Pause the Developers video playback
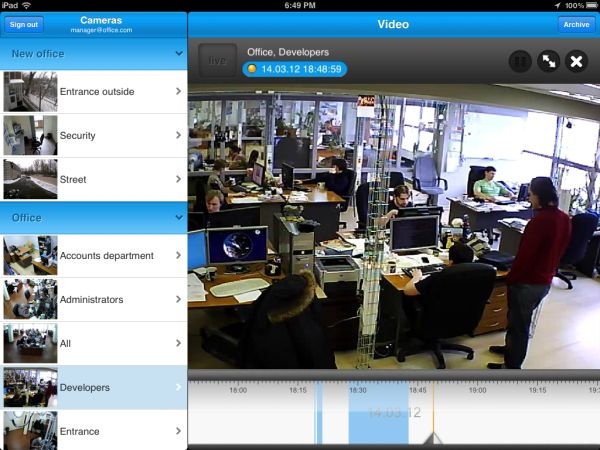The height and width of the screenshot is (450, 600). tap(520, 61)
